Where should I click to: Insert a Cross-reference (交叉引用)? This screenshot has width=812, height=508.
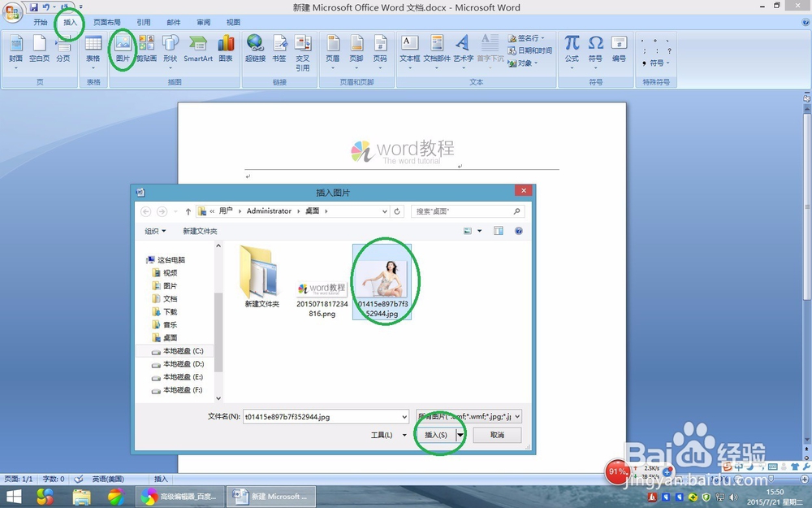click(303, 53)
